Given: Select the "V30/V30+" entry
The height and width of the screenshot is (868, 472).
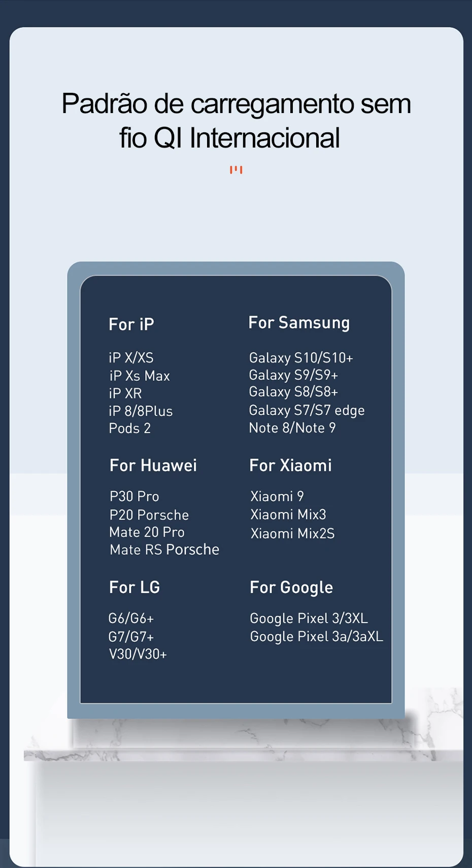Looking at the screenshot, I should pyautogui.click(x=138, y=654).
